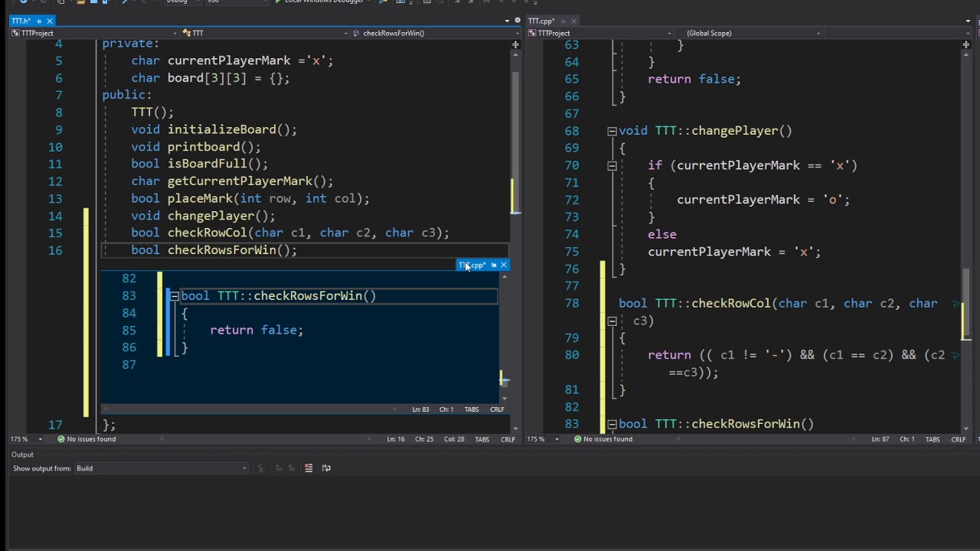Collapse checkRowsForWin function at line 83 right pane
The height and width of the screenshot is (551, 980).
click(x=612, y=425)
